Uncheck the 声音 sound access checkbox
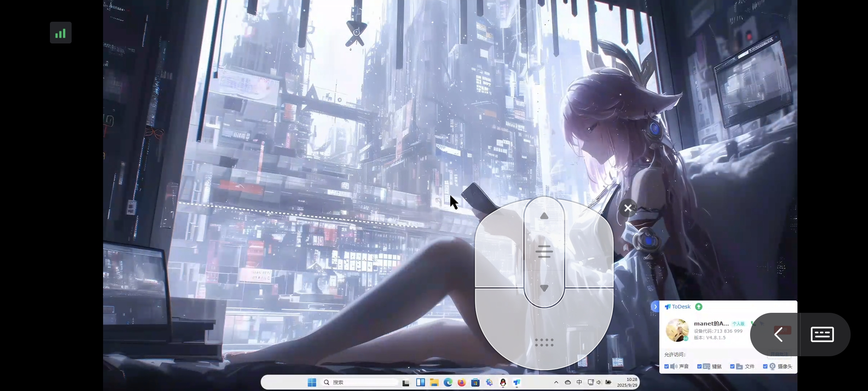868x391 pixels. point(667,366)
